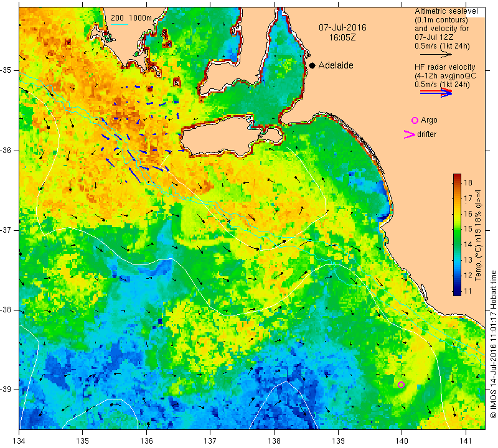Click the 'Temp. (°C) n19 18% ql>=4' axis label
This screenshot has height=448, width=498.
click(x=478, y=235)
